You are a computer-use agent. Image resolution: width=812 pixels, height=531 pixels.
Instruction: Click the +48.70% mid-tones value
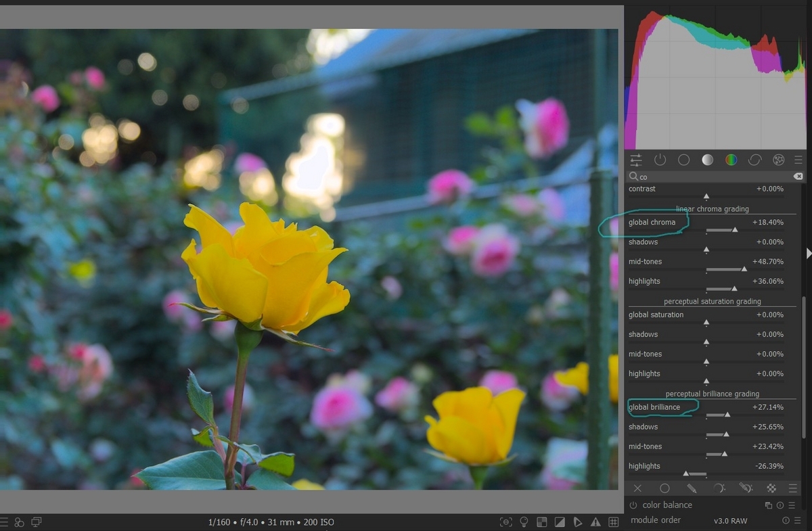pyautogui.click(x=768, y=261)
